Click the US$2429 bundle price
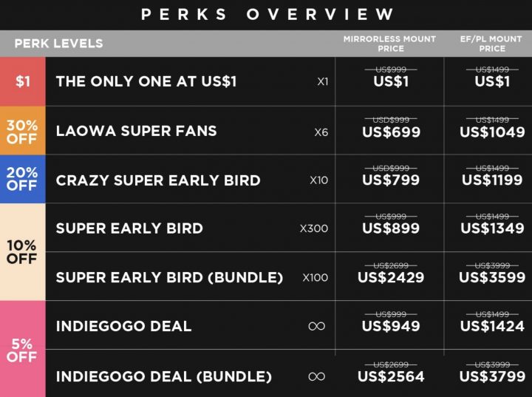Viewport: 532px width, 397px height. [x=391, y=277]
